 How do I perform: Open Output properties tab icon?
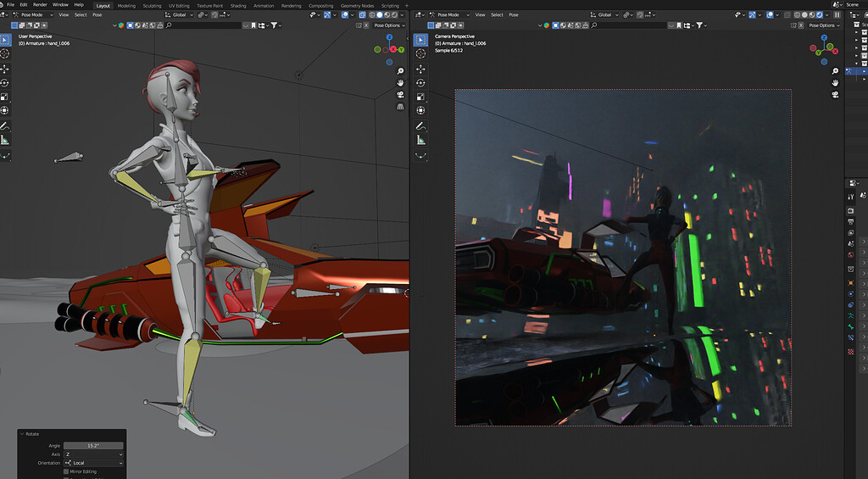pos(851,221)
